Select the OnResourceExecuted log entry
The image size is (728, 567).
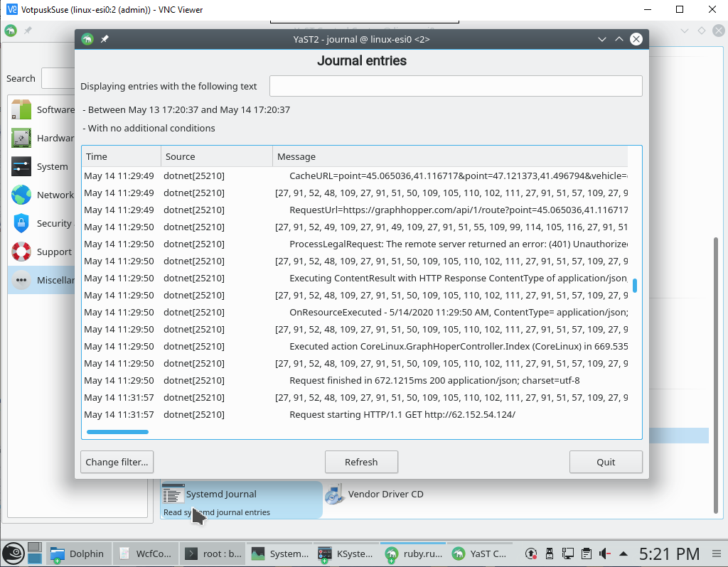coord(355,312)
